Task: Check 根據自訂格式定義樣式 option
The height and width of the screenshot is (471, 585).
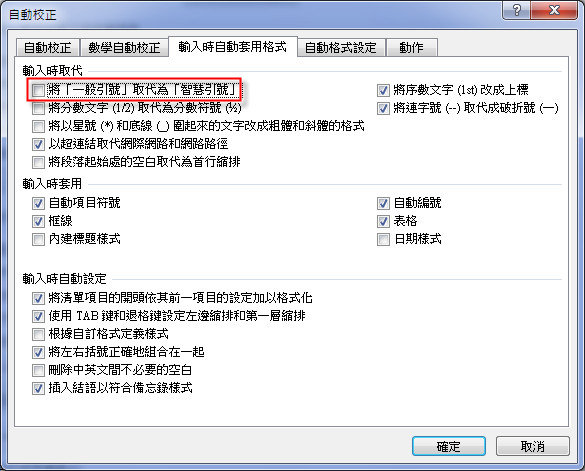Action: (38, 334)
